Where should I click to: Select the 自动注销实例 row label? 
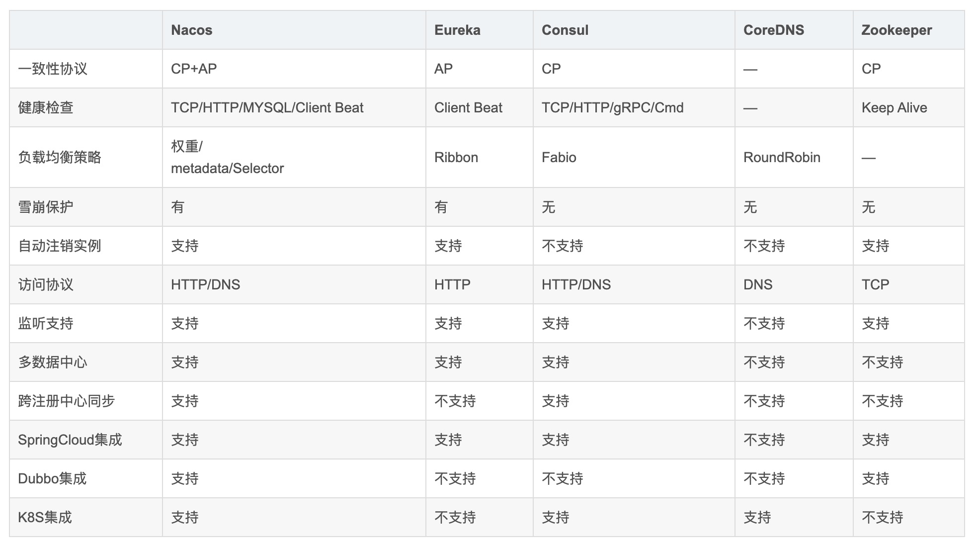[60, 246]
